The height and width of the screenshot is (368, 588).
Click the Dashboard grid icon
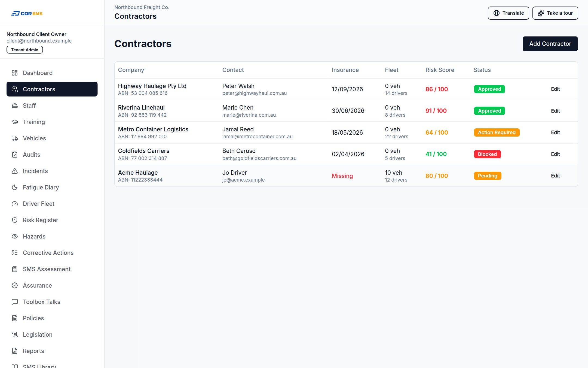pyautogui.click(x=15, y=73)
